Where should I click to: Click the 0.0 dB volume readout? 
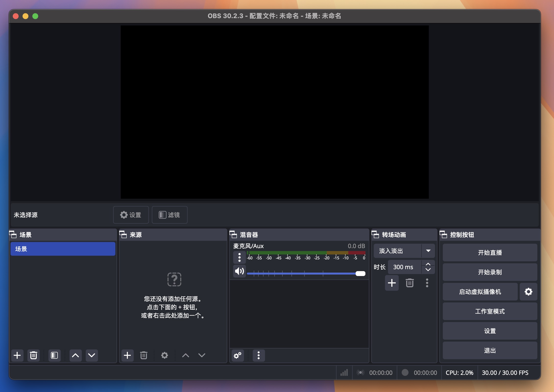(356, 246)
